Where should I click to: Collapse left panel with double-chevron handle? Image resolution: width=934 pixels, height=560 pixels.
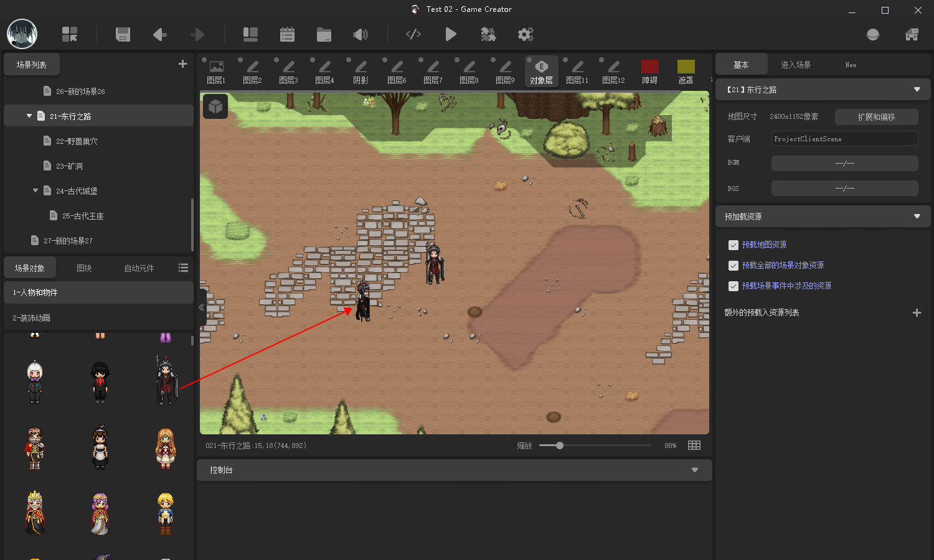(x=202, y=307)
